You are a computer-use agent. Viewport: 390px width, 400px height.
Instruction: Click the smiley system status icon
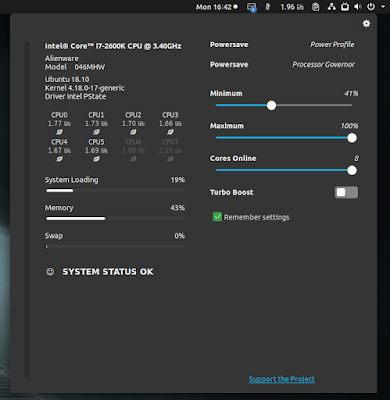[x=50, y=272]
